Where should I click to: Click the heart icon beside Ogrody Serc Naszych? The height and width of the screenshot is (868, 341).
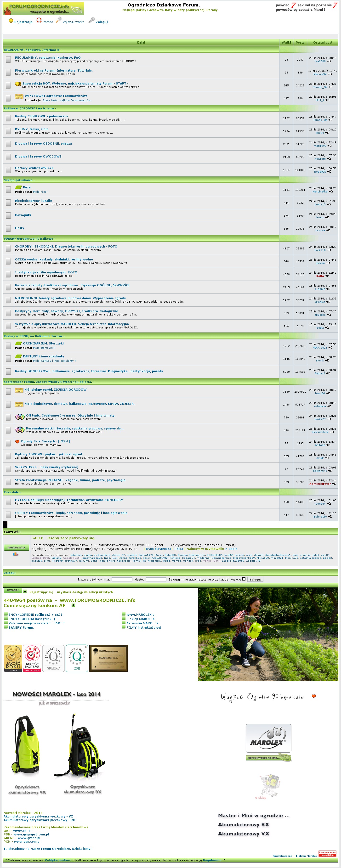tap(17, 441)
